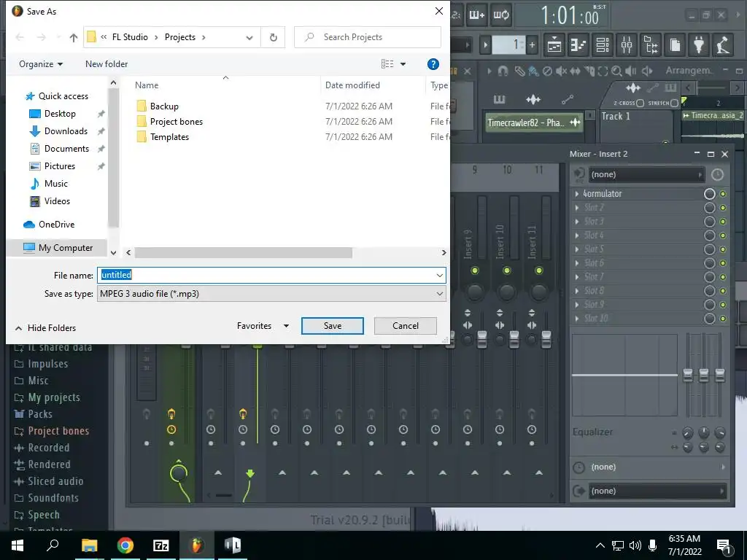Image resolution: width=747 pixels, height=560 pixels.
Task: Expand the address bar path dropdown
Action: (x=249, y=38)
